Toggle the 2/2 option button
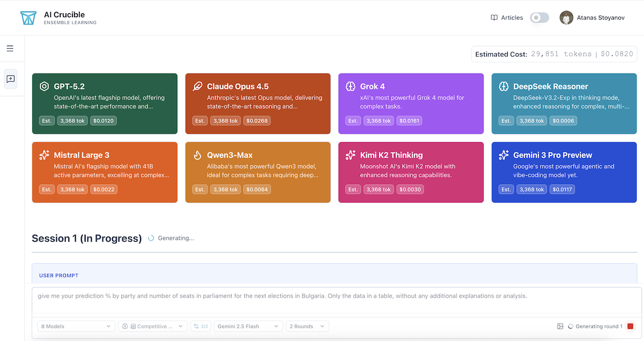Viewport: 644px width, 341px height. coord(201,327)
